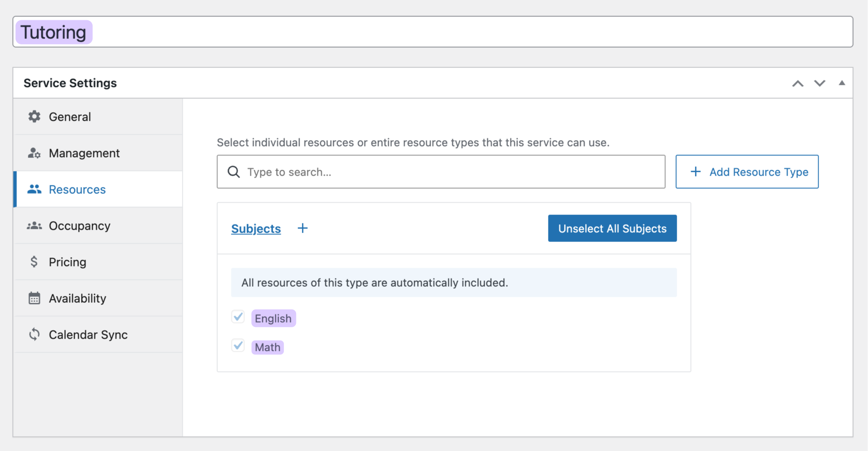Toggle the Math resource checkbox
The image size is (868, 451).
tap(238, 345)
